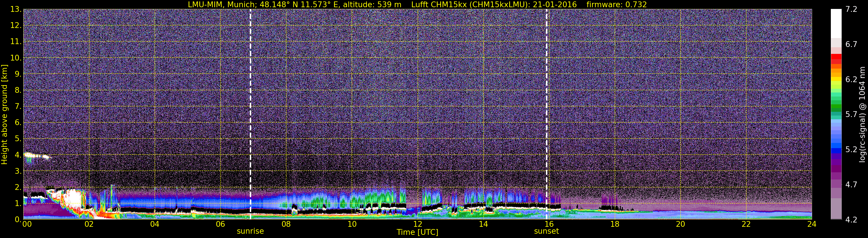Click the height tick label '13.'
The width and height of the screenshot is (868, 238).
click(16, 9)
